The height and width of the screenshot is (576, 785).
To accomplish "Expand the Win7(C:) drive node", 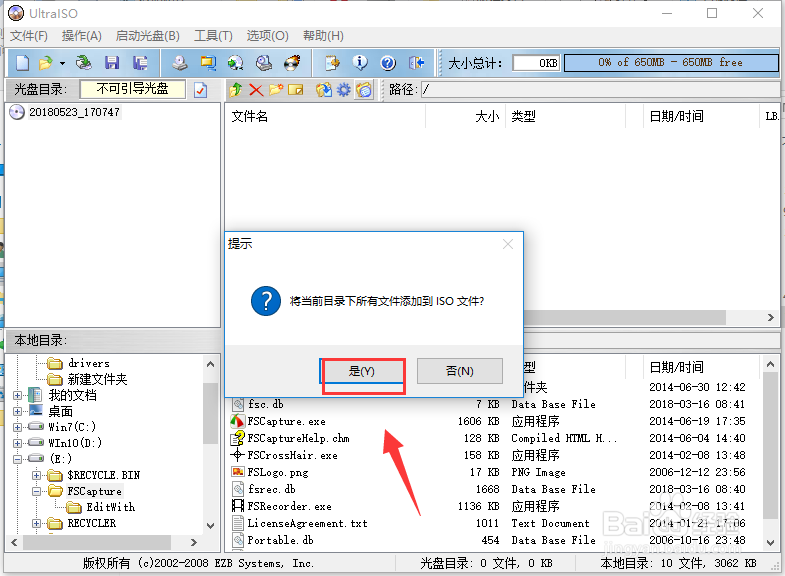I will [18, 427].
